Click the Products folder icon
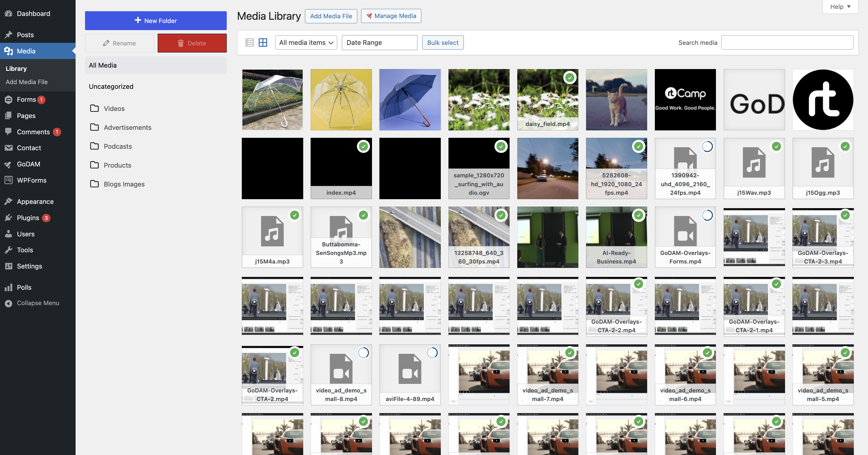The width and height of the screenshot is (868, 455). pos(94,165)
